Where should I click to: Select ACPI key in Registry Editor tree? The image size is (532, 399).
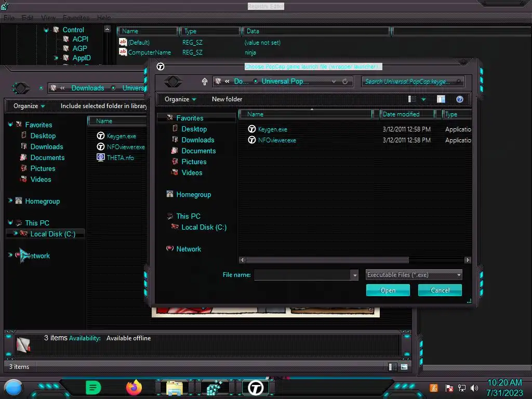(80, 39)
